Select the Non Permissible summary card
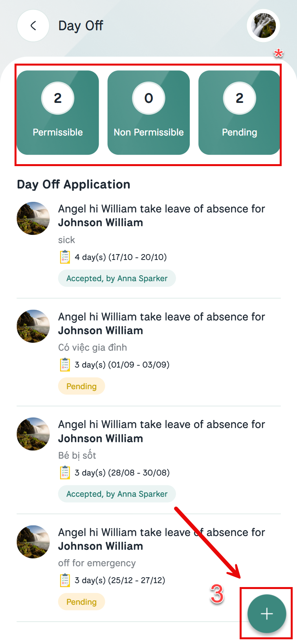 click(x=148, y=113)
